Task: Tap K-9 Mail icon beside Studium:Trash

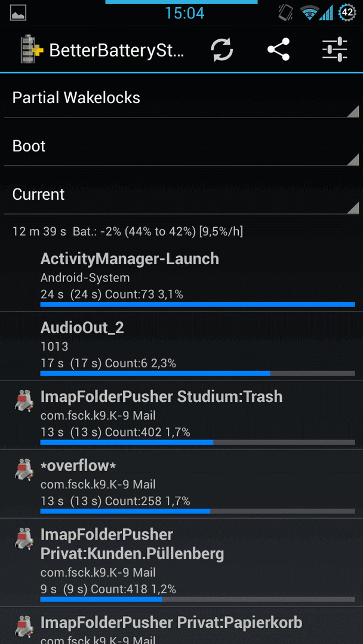Action: [x=24, y=401]
